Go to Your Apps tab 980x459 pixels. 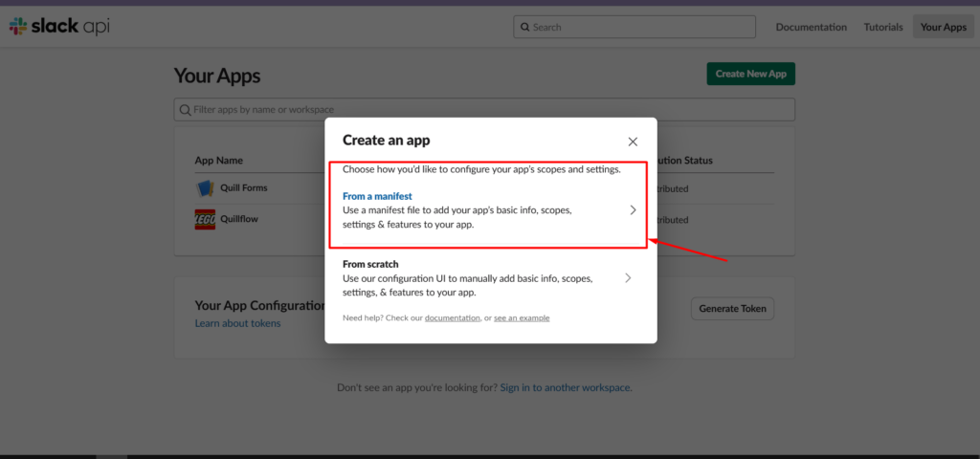[x=943, y=27]
